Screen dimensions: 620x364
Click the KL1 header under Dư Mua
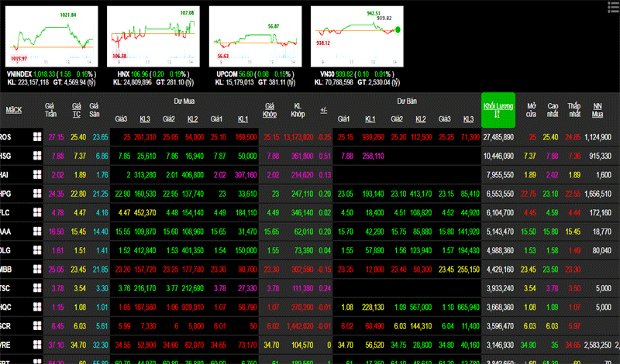[x=243, y=119]
